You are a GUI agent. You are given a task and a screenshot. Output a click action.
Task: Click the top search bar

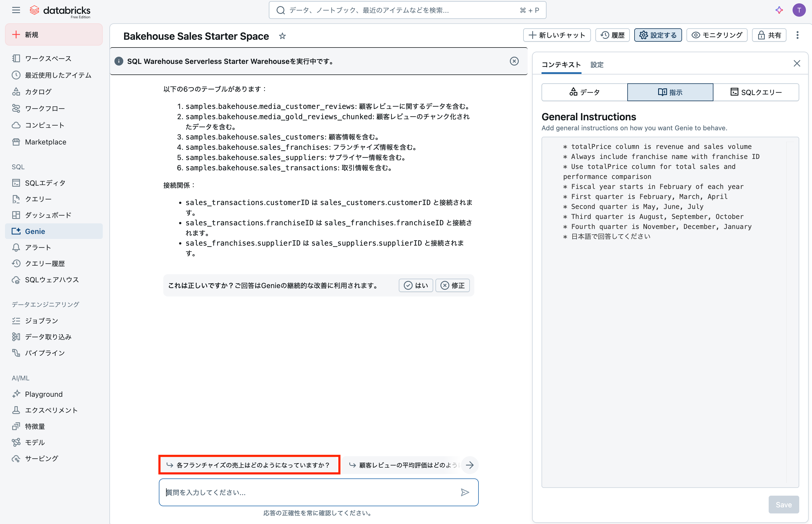[407, 10]
